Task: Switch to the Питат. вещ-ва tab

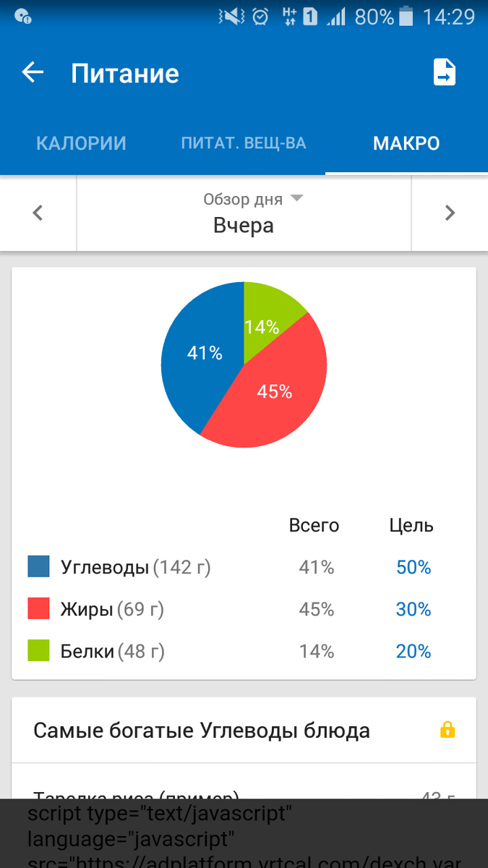Action: pos(244,143)
